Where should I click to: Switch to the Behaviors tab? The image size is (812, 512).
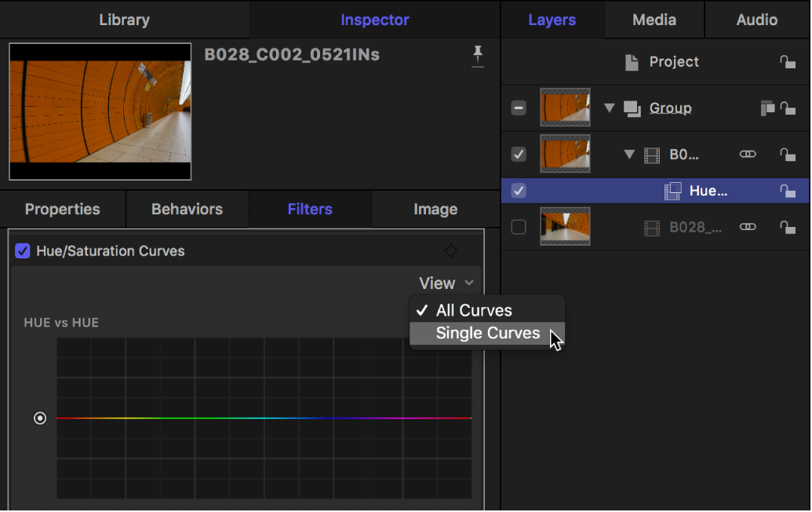[187, 209]
